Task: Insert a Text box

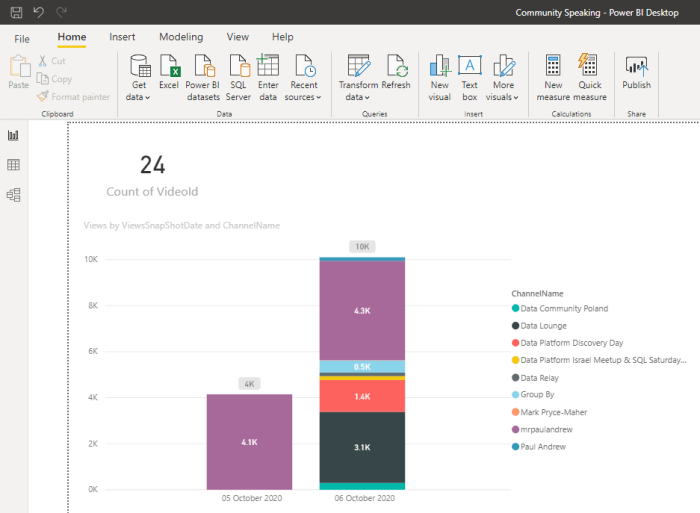Action: click(469, 76)
